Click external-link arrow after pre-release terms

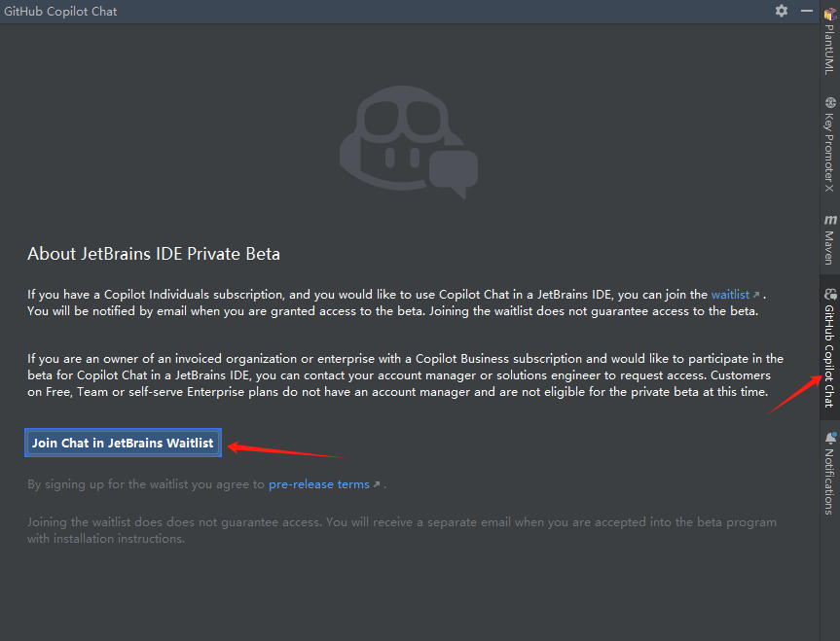click(x=377, y=484)
